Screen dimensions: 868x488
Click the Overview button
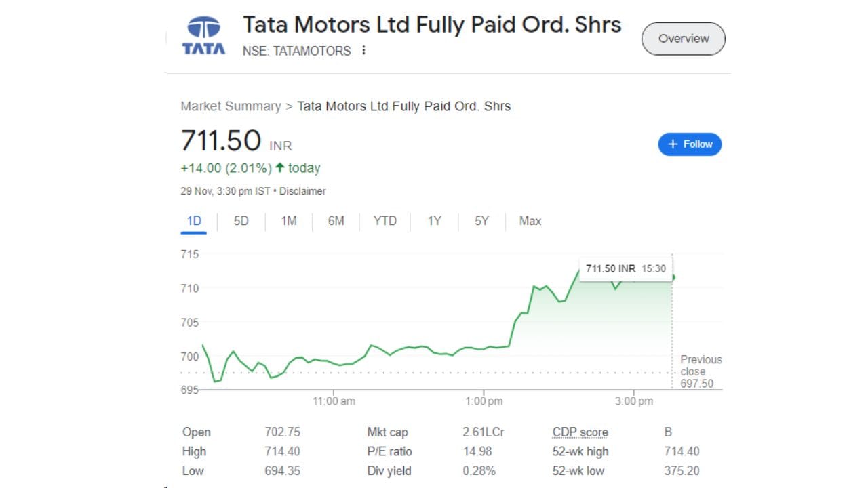pos(683,39)
